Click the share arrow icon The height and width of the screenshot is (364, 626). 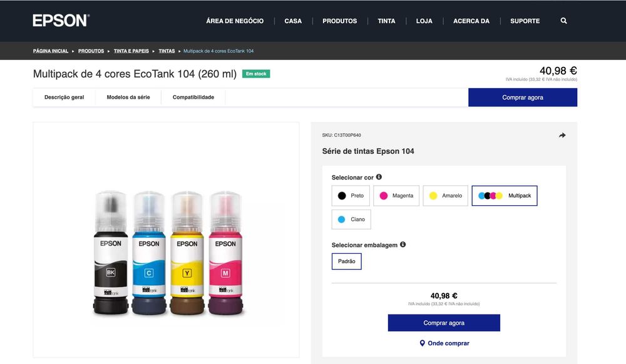click(562, 135)
